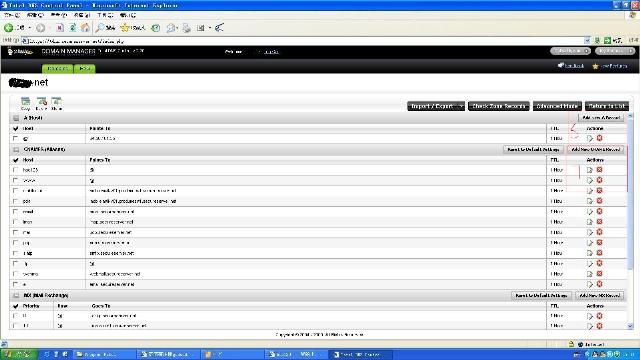Click the browser Print icon
Viewport: 640px width, 360px height.
(187, 28)
